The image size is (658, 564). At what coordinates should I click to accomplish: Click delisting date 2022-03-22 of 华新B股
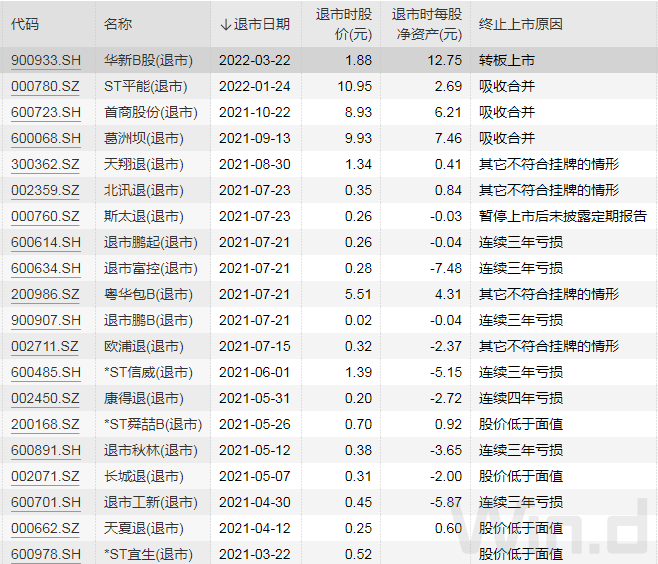pyautogui.click(x=255, y=60)
